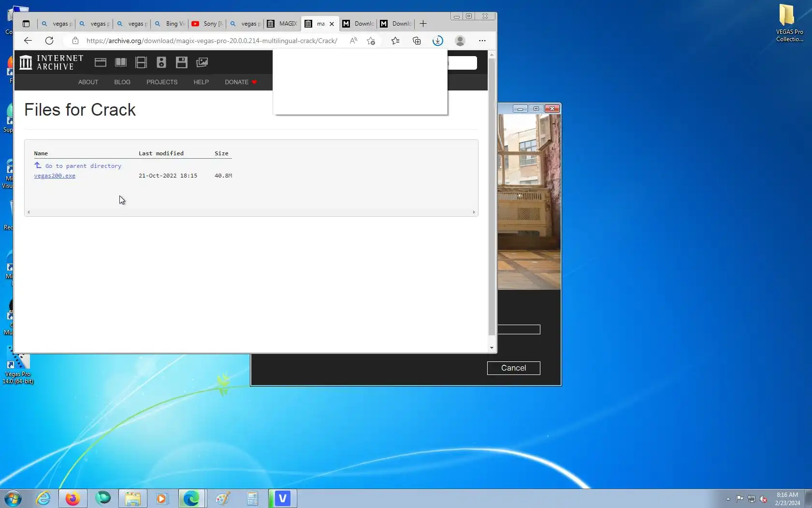Open the Edge tab actions menu
This screenshot has width=812, height=508.
[x=26, y=24]
